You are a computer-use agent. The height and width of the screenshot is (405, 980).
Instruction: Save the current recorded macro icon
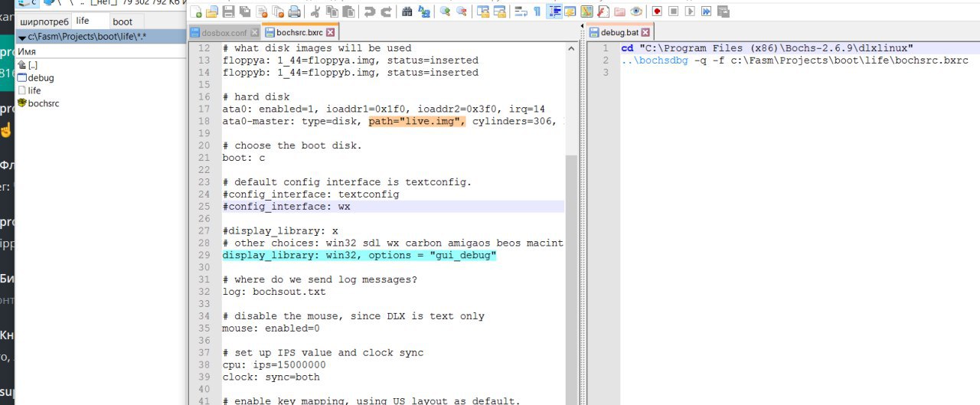click(x=722, y=11)
